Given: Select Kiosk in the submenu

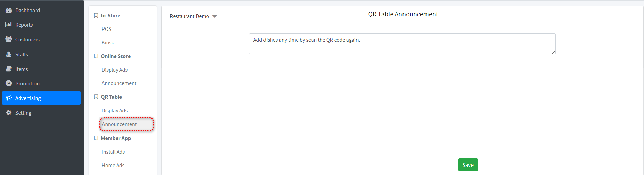Looking at the screenshot, I should (x=108, y=43).
